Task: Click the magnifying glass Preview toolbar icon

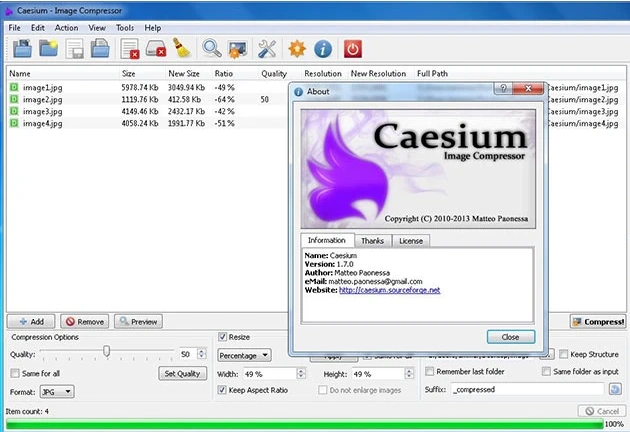Action: click(x=212, y=48)
